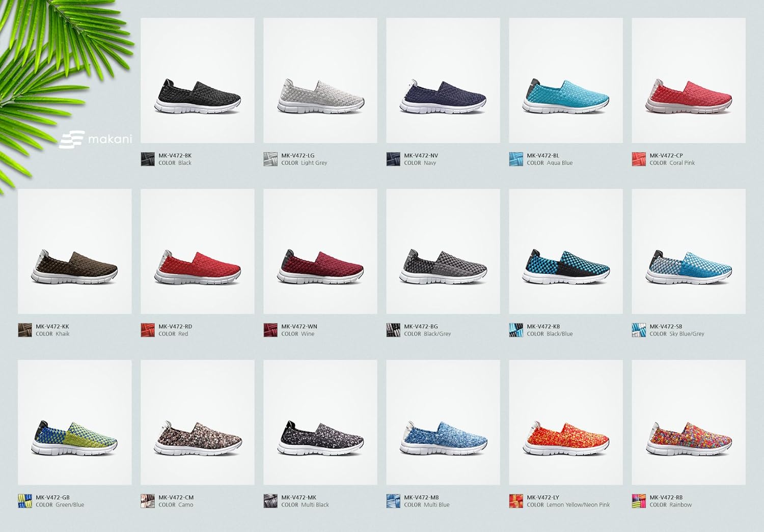Image resolution: width=764 pixels, height=532 pixels.
Task: Open the black woven shoe thumbnail
Action: (198, 80)
